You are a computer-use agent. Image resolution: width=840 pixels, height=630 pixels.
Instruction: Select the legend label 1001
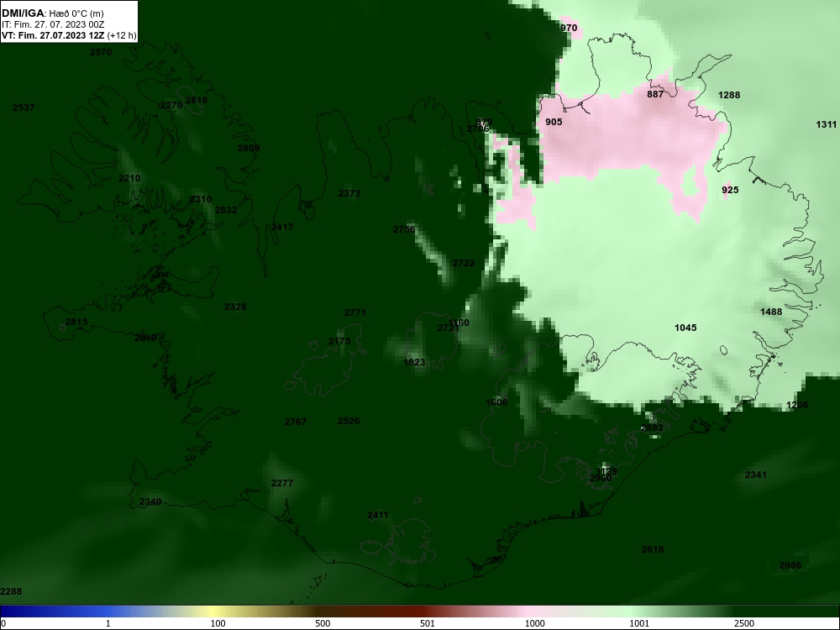[639, 623]
